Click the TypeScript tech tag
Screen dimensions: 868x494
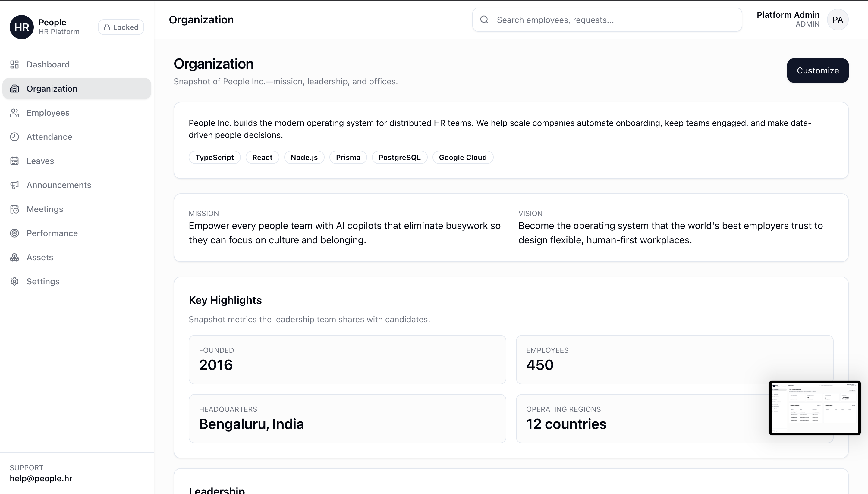pyautogui.click(x=215, y=158)
